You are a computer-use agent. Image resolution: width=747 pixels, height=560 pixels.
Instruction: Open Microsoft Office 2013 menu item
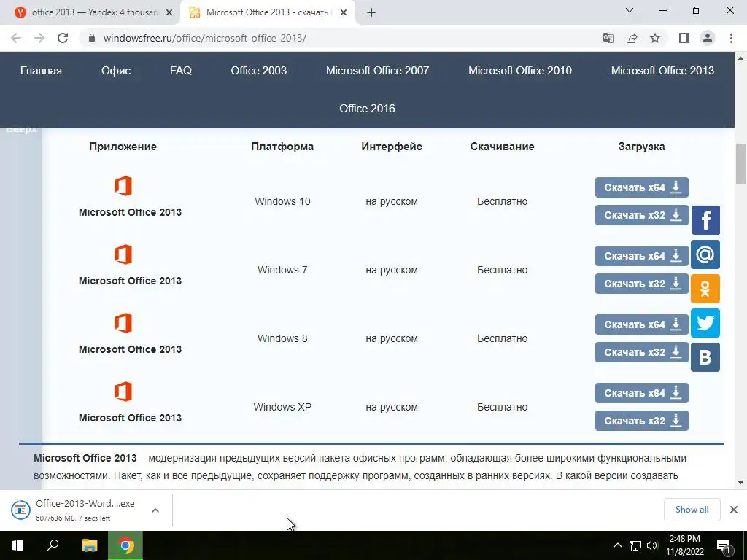662,71
